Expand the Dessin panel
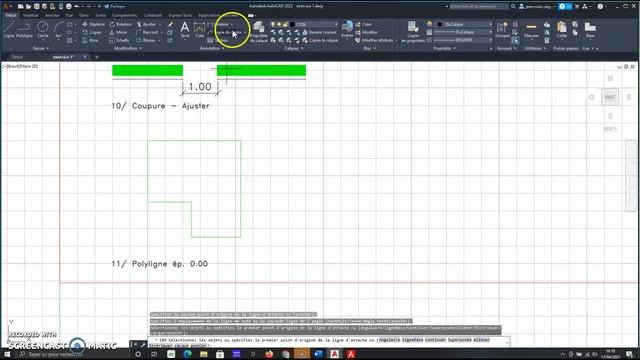Viewport: 640px width, 360px height. [40, 49]
